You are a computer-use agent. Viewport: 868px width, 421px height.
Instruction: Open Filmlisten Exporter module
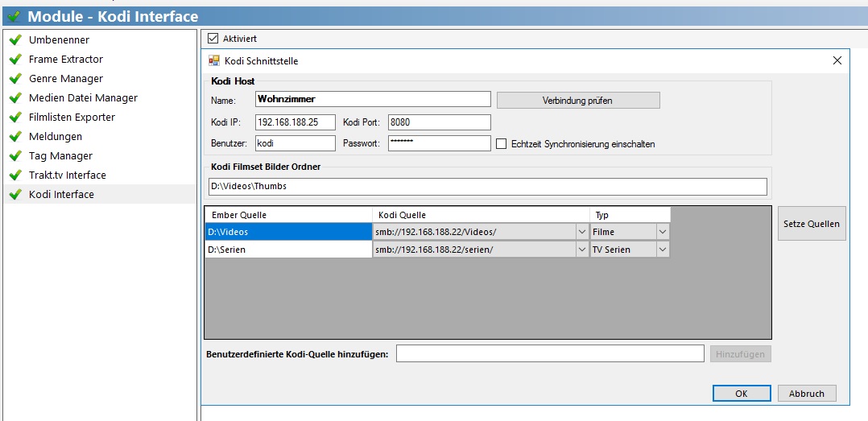tap(100, 118)
